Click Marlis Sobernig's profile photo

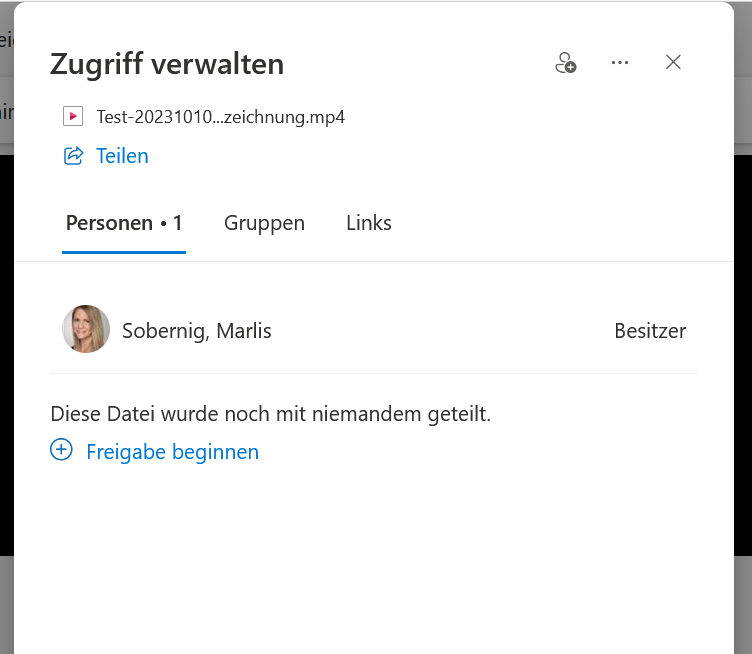86,330
